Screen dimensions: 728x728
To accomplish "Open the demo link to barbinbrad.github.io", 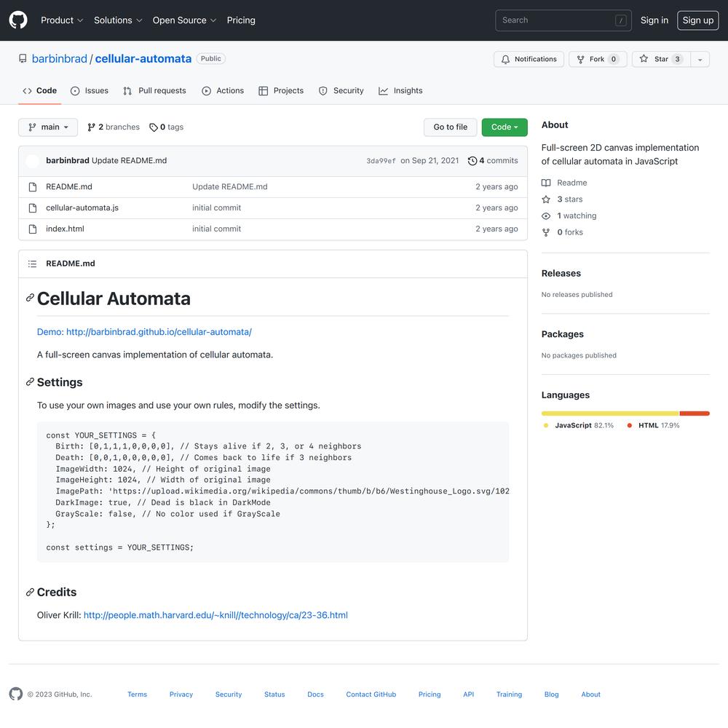I will [144, 332].
